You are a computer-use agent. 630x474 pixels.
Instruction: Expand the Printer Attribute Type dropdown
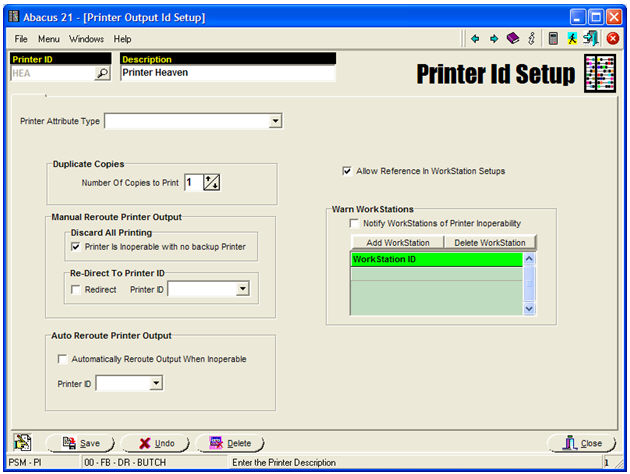(x=275, y=122)
